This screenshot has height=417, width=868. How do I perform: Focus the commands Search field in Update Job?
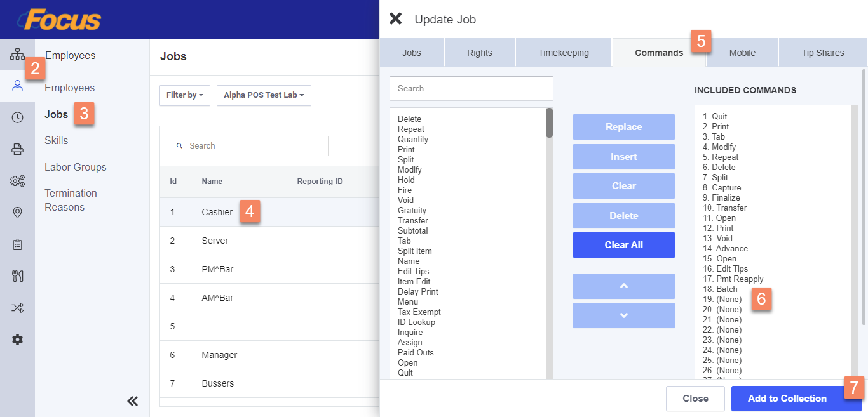pyautogui.click(x=471, y=88)
